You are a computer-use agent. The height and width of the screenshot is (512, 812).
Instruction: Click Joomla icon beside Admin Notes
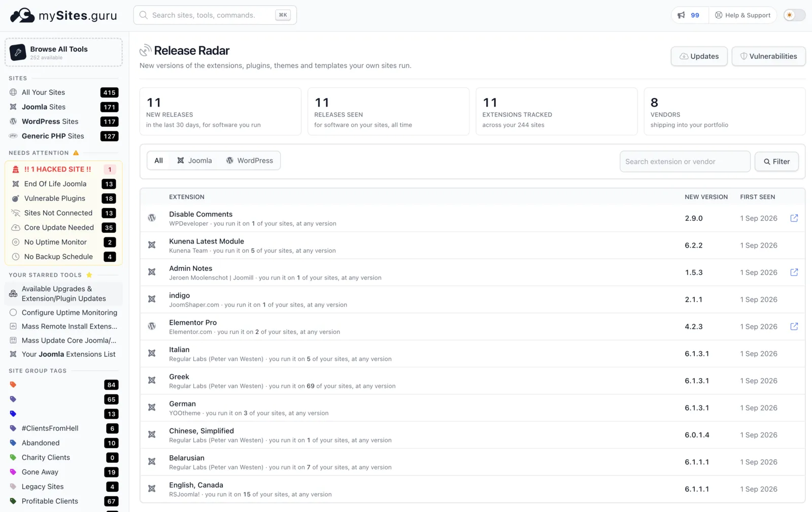click(152, 272)
